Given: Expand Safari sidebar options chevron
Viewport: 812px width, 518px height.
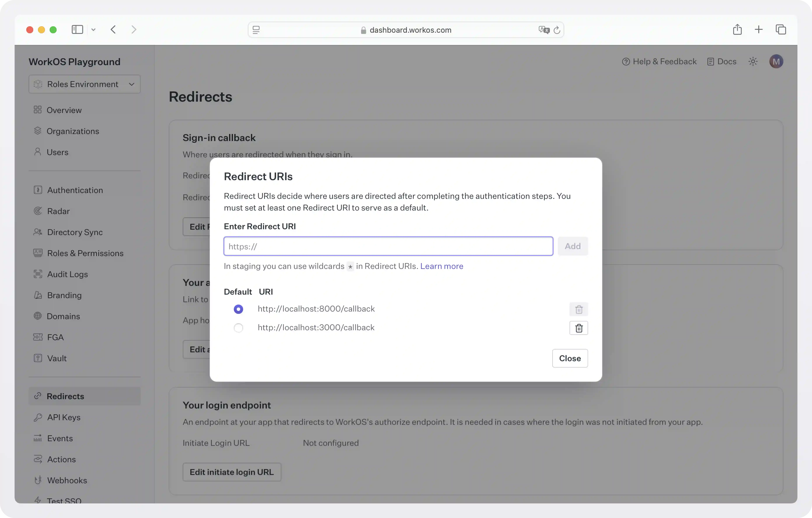Looking at the screenshot, I should 93,30.
